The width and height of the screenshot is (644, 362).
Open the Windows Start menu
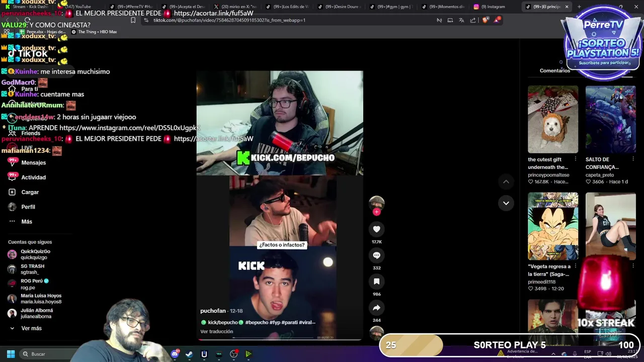tap(11, 354)
